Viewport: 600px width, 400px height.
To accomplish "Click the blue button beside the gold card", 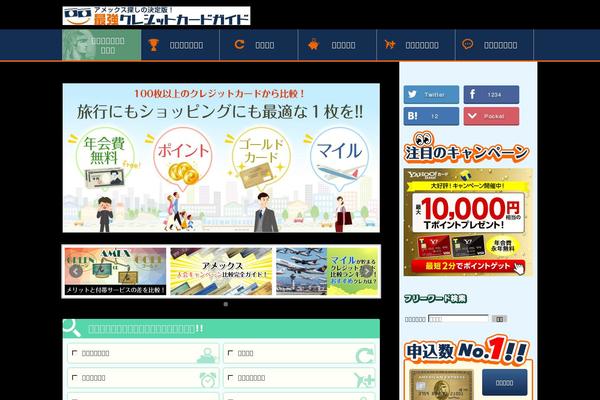I will 504,382.
